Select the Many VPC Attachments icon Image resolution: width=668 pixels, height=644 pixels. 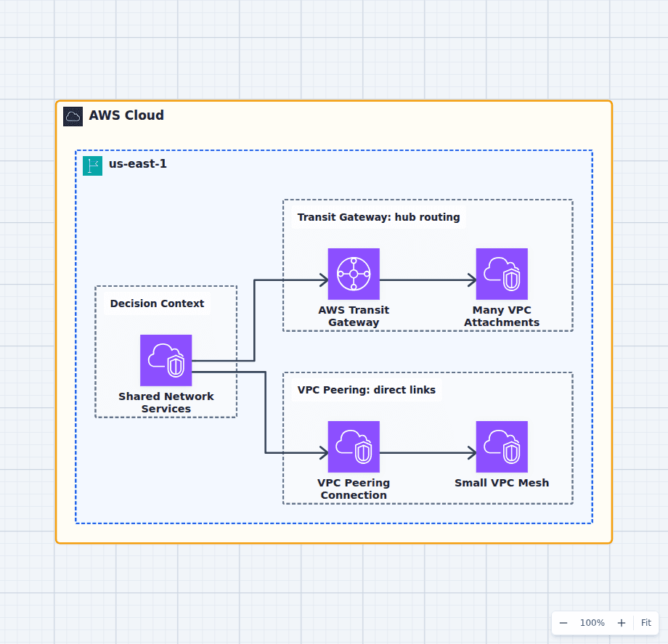pyautogui.click(x=502, y=274)
